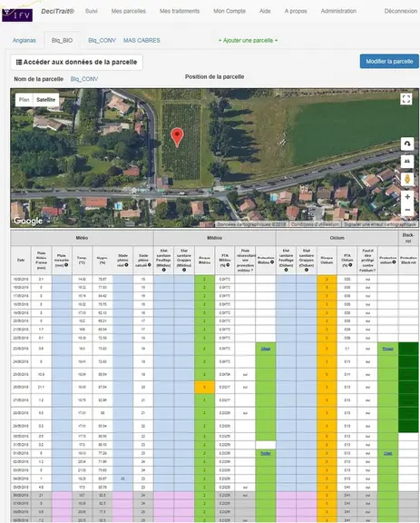Select the MAS CABRES parcel tab

point(142,40)
